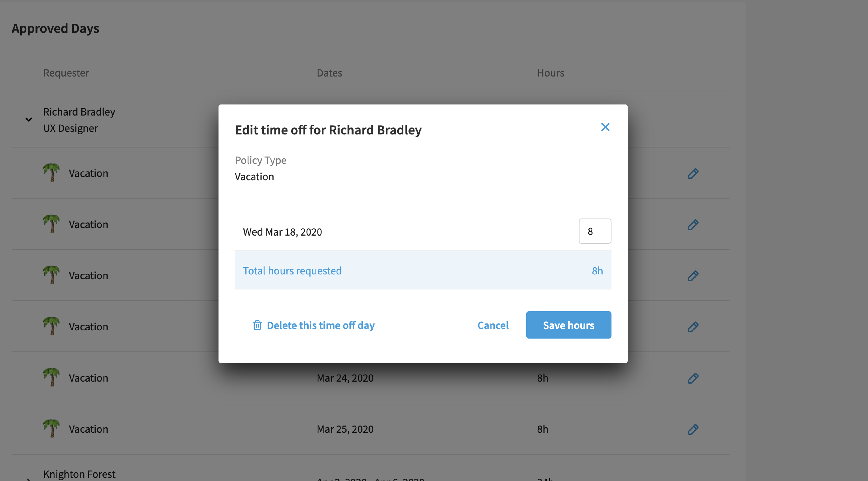Edit the Mar 25, 2020 vacation entry
This screenshot has width=868, height=481.
(693, 429)
